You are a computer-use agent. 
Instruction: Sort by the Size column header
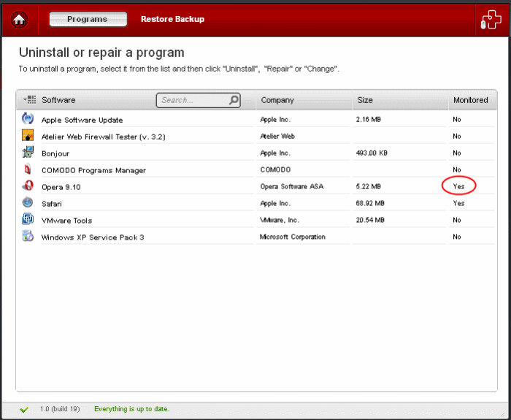click(x=365, y=100)
